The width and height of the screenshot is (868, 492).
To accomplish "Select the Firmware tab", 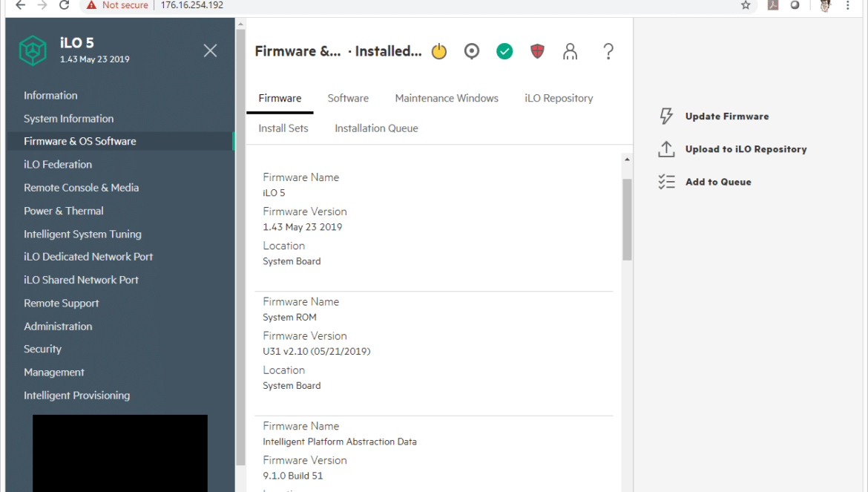I will point(280,99).
